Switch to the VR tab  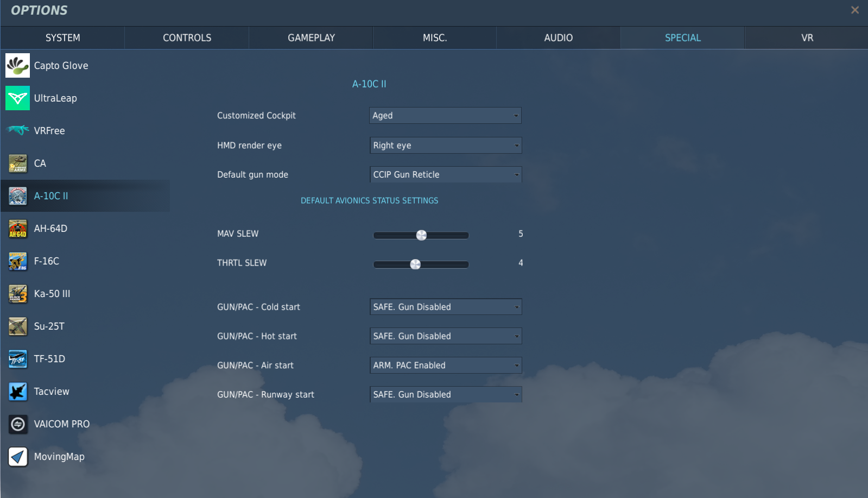click(x=807, y=38)
